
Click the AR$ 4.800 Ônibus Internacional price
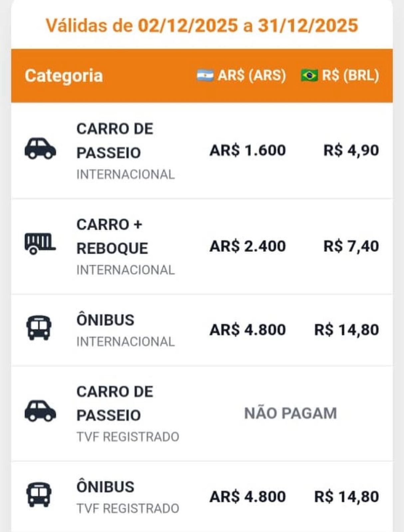[248, 330]
